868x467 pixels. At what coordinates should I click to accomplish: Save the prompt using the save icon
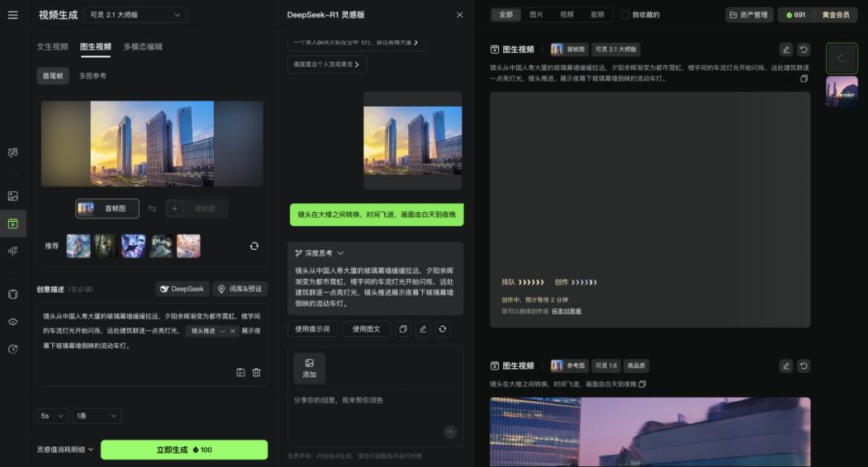(240, 372)
